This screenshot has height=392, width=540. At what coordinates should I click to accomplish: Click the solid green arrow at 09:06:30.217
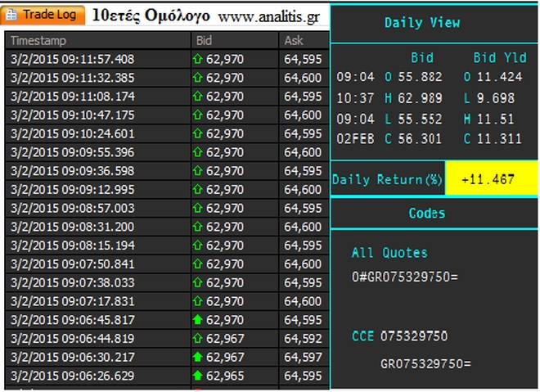[197, 357]
